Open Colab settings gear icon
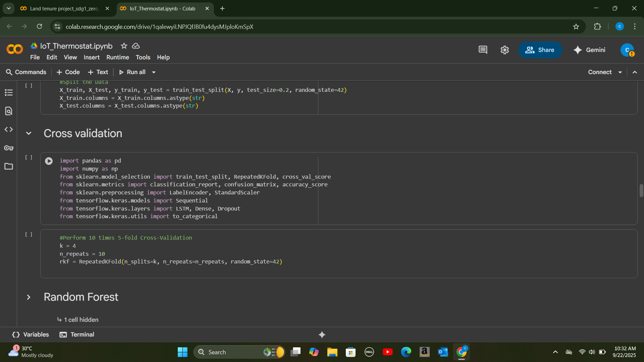Image resolution: width=644 pixels, height=362 pixels. (x=504, y=50)
